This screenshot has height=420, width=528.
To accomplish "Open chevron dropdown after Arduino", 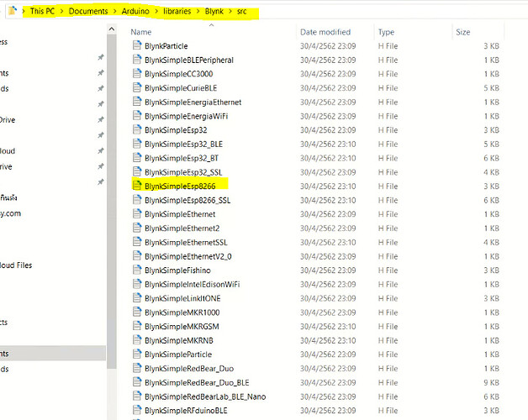I will click(x=156, y=12).
